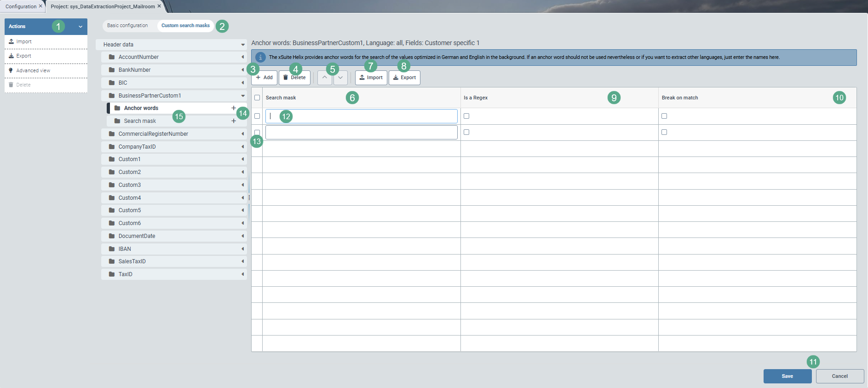Toggle the select-all checkbox in table header
The image size is (868, 388).
257,98
